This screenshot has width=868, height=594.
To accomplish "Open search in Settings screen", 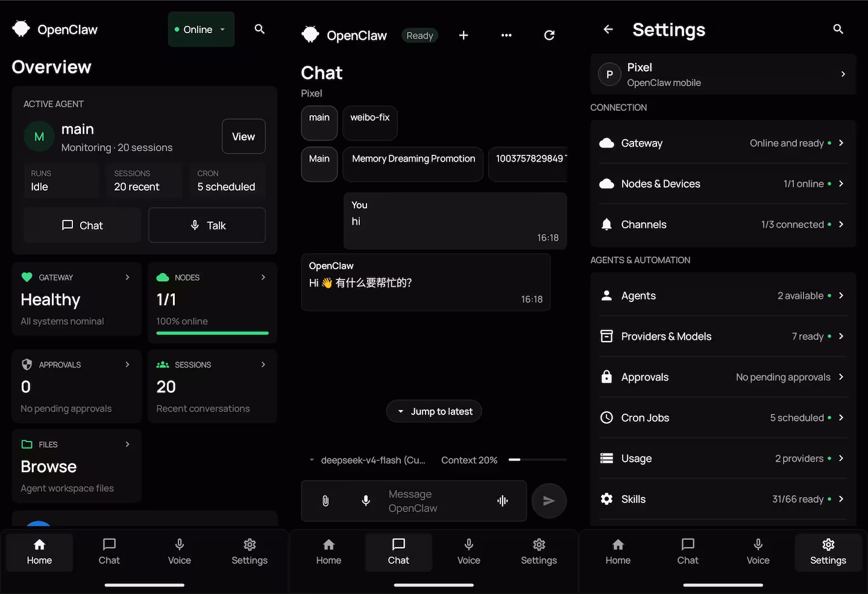I will click(x=838, y=29).
